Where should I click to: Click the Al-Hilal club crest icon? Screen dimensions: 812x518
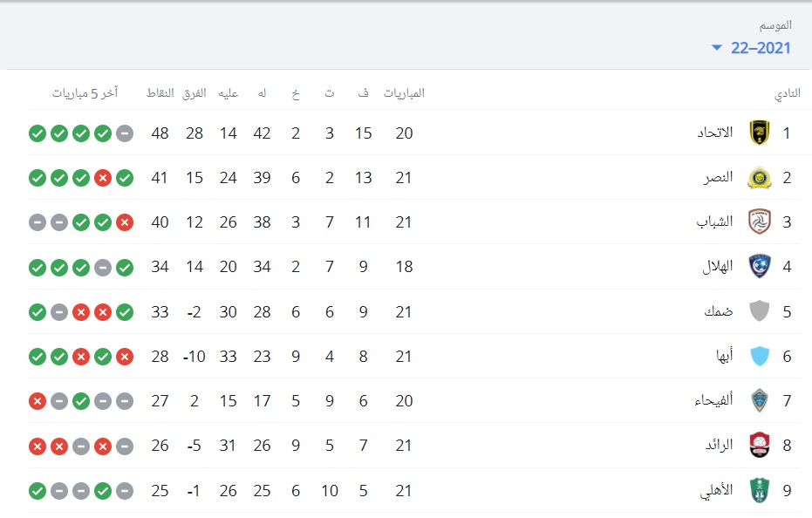click(x=759, y=266)
